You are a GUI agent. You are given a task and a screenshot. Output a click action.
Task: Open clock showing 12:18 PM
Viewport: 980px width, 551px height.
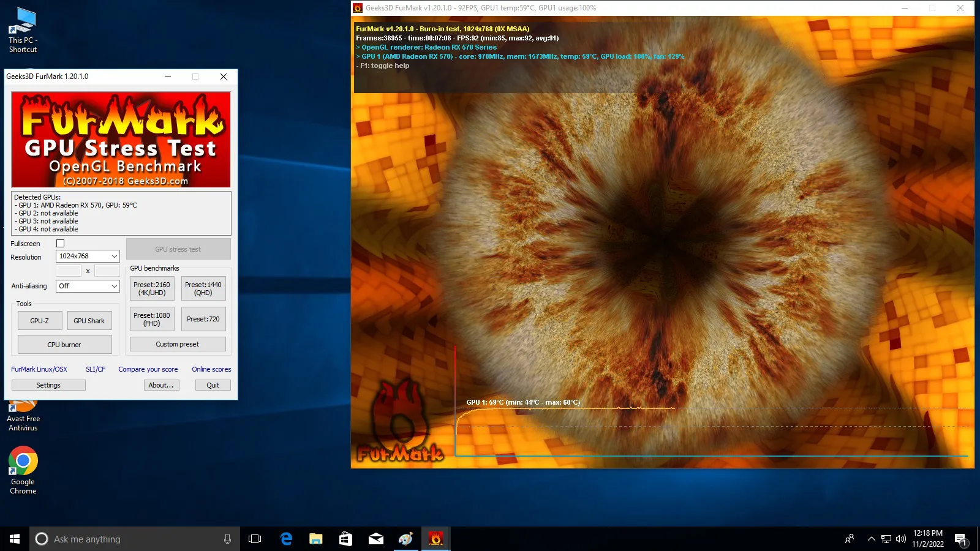[928, 539]
